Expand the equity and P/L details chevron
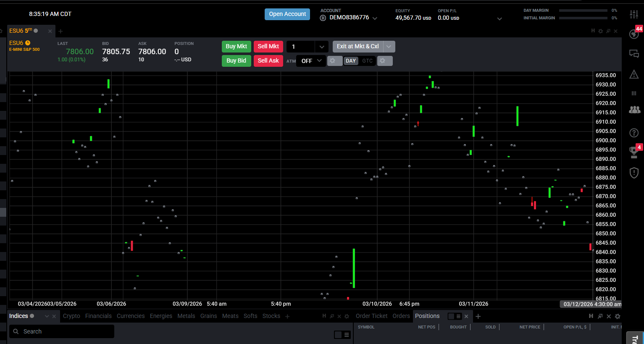The image size is (644, 344). (x=499, y=18)
